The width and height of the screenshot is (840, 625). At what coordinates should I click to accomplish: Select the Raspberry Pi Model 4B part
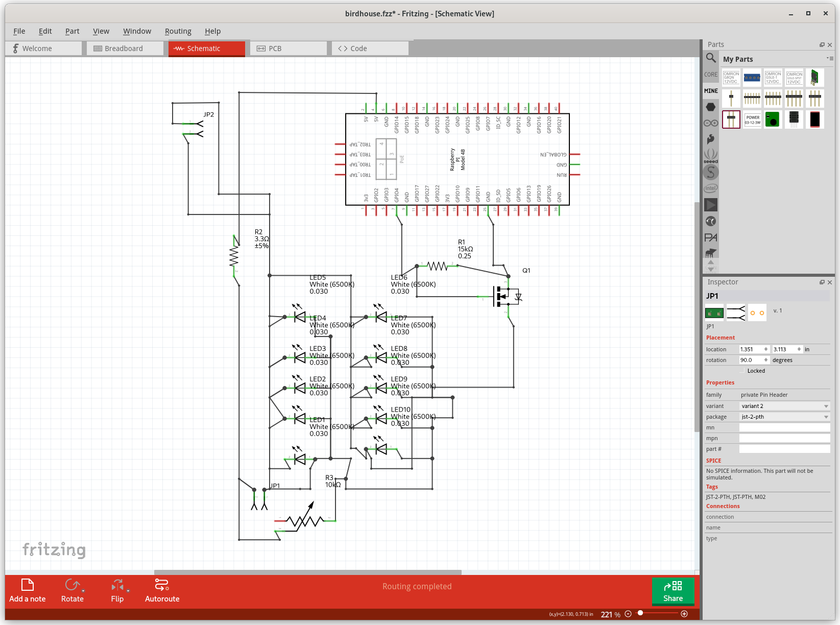(458, 159)
